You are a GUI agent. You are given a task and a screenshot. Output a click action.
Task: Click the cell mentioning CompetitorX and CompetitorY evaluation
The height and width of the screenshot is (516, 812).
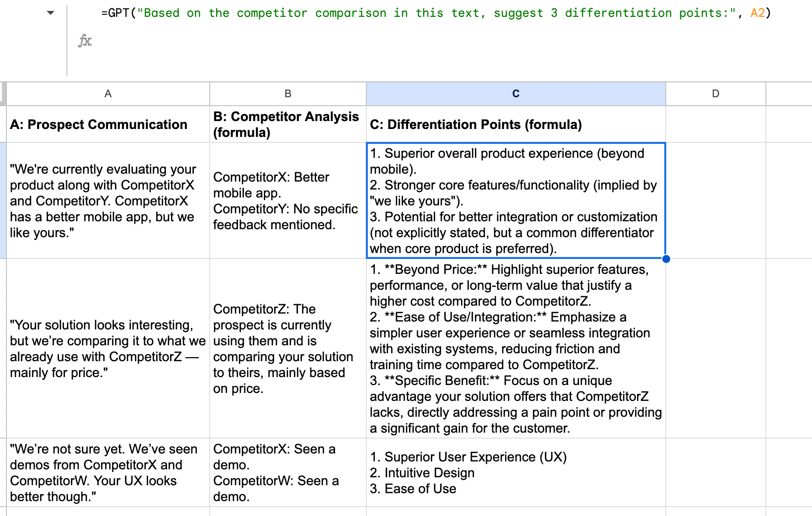(108, 201)
